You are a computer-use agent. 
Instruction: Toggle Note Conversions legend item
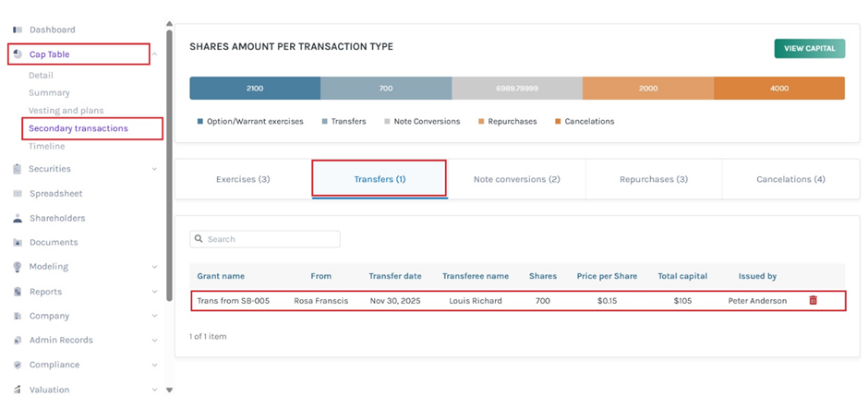click(422, 121)
